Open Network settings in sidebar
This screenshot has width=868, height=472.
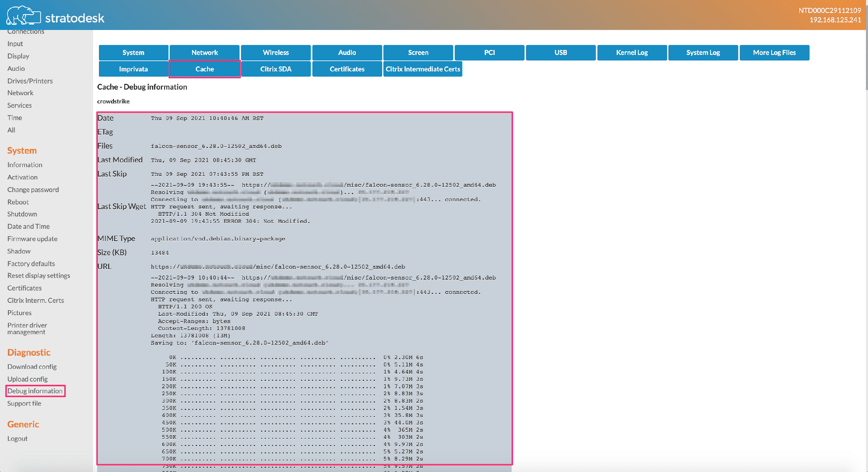[x=20, y=93]
